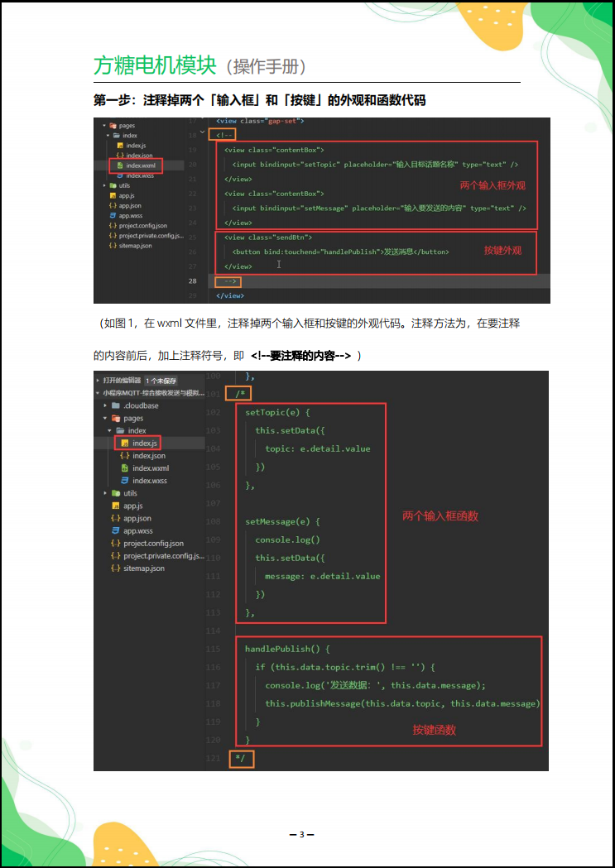
Task: Click message: e.detail.value line
Action: [323, 576]
